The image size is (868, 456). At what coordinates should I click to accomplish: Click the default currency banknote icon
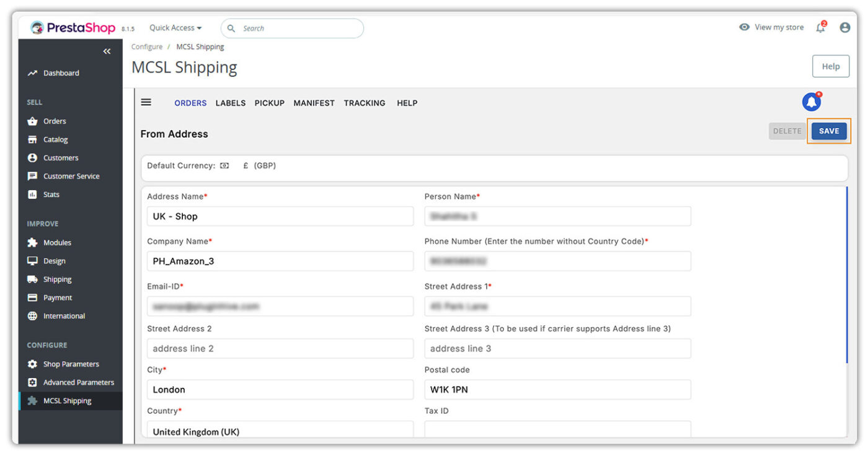224,166
